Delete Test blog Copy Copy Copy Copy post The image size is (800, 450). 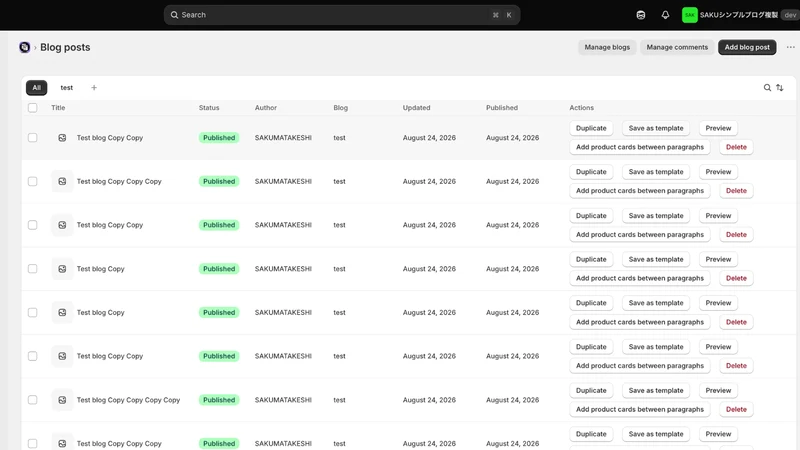(736, 409)
